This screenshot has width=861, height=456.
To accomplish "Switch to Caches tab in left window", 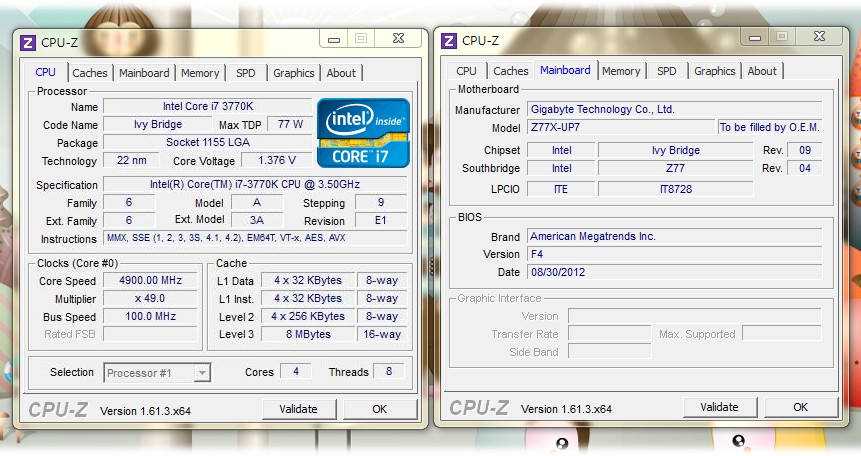I will 90,73.
